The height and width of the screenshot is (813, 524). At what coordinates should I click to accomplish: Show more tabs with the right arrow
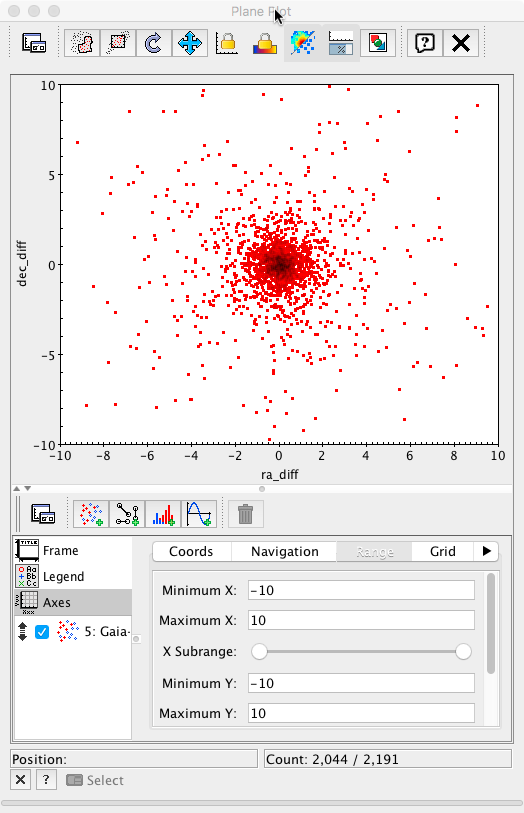click(x=486, y=551)
